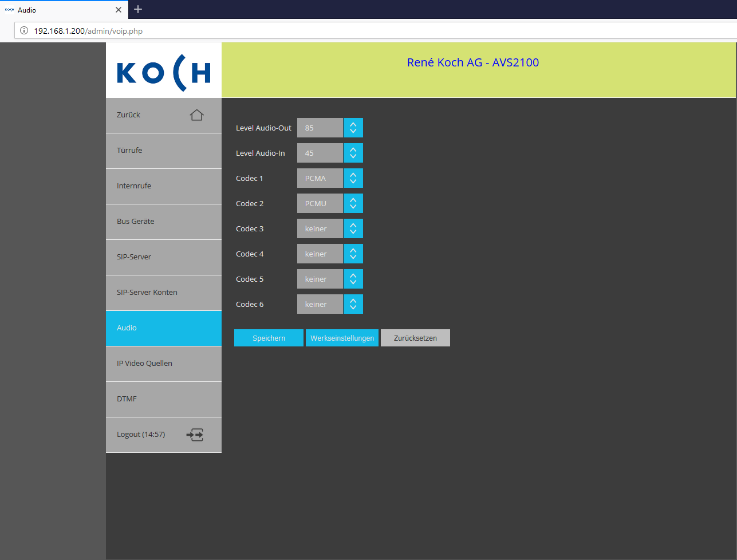Screen dimensions: 737x560
Task: Save settings with Speichern button
Action: coord(269,338)
